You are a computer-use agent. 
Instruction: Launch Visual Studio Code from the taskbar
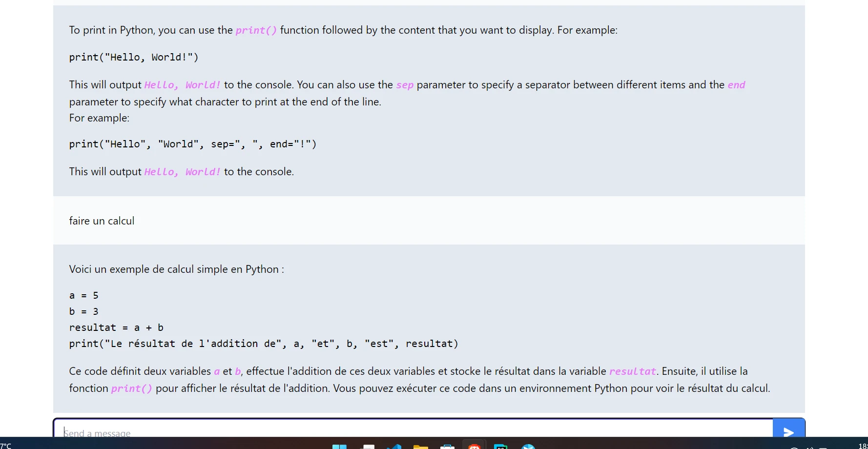(394, 446)
